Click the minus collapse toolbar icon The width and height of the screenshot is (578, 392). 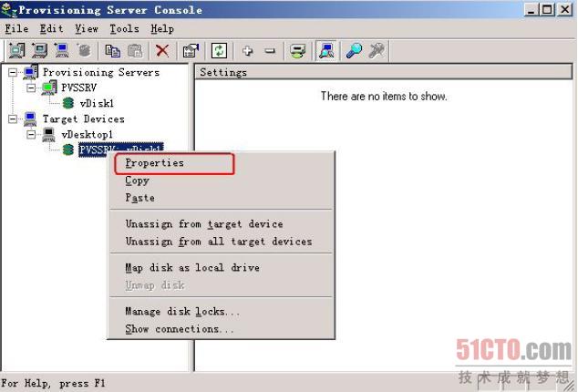pyautogui.click(x=270, y=50)
